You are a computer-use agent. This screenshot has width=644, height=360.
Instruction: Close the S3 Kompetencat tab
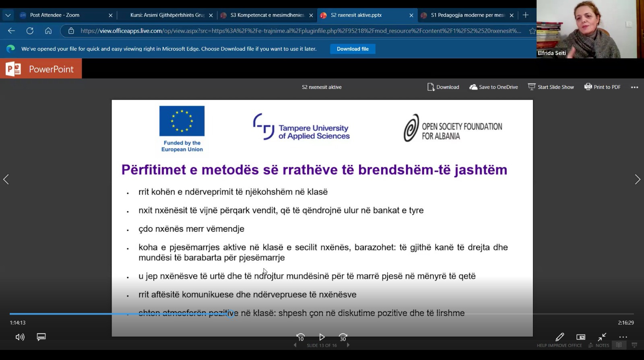[x=311, y=15]
